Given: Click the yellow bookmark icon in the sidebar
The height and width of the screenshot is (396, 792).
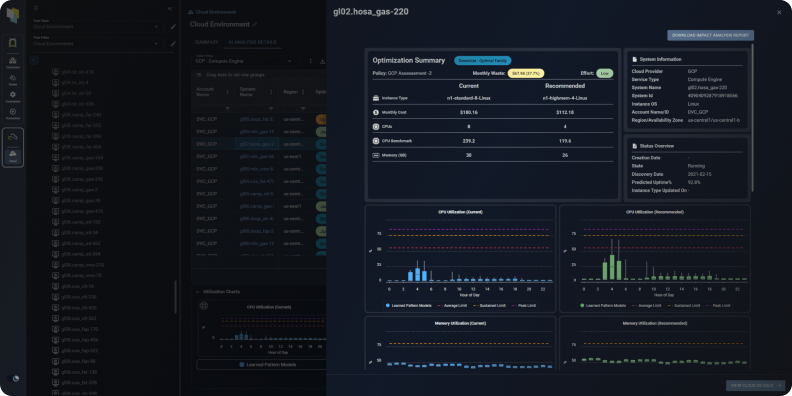Looking at the screenshot, I should [13, 43].
